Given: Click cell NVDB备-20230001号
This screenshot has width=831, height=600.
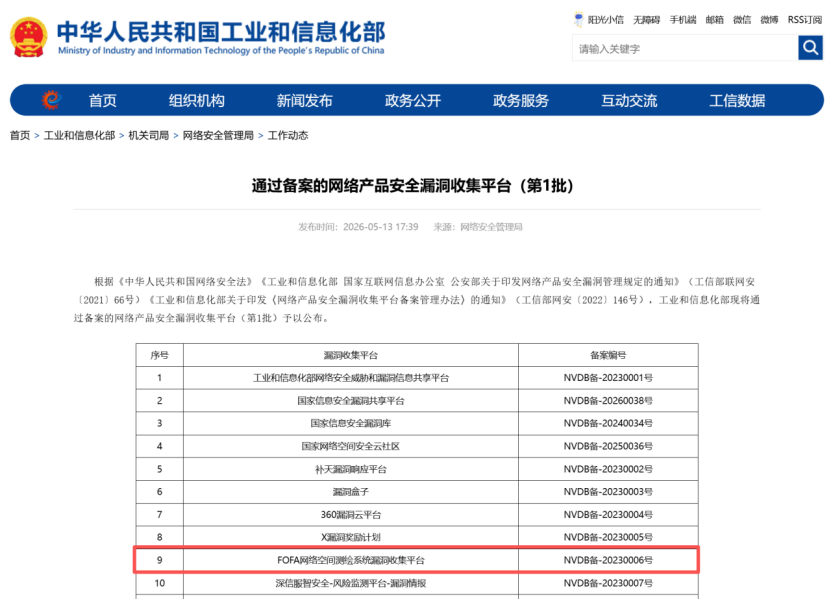Looking at the screenshot, I should [x=608, y=378].
